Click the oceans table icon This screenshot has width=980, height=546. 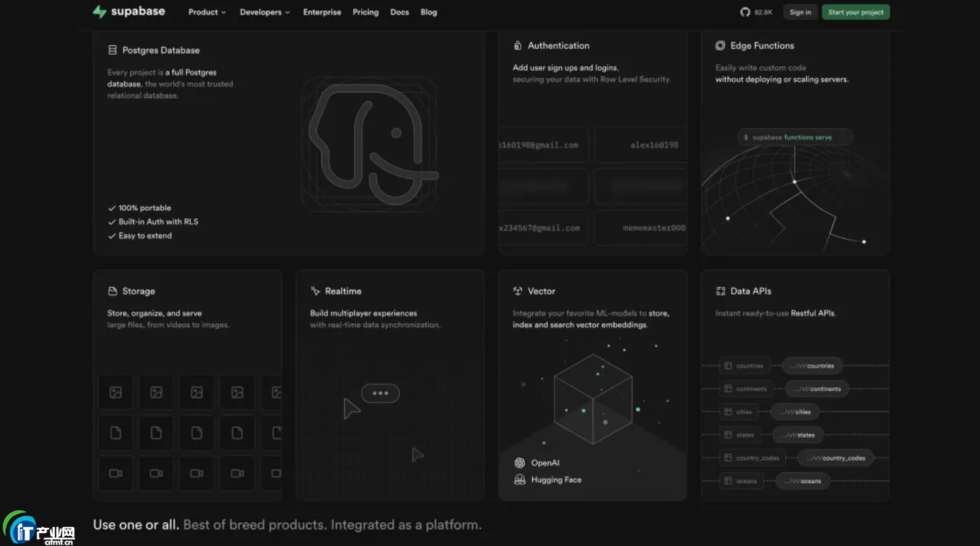coord(728,481)
